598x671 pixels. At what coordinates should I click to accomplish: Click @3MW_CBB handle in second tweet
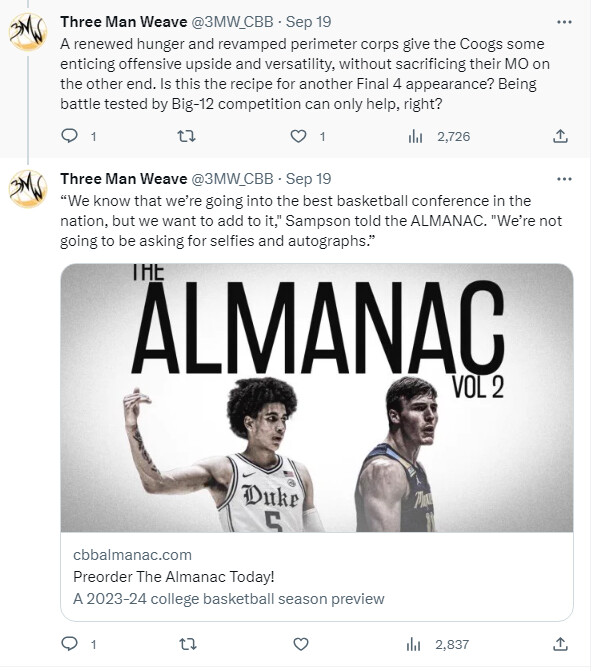[232, 179]
